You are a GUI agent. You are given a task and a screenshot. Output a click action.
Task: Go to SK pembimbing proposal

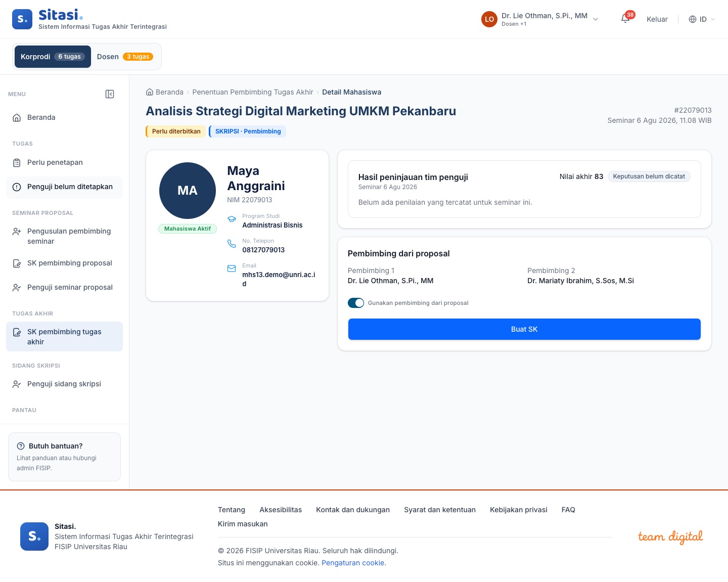[x=64, y=263]
